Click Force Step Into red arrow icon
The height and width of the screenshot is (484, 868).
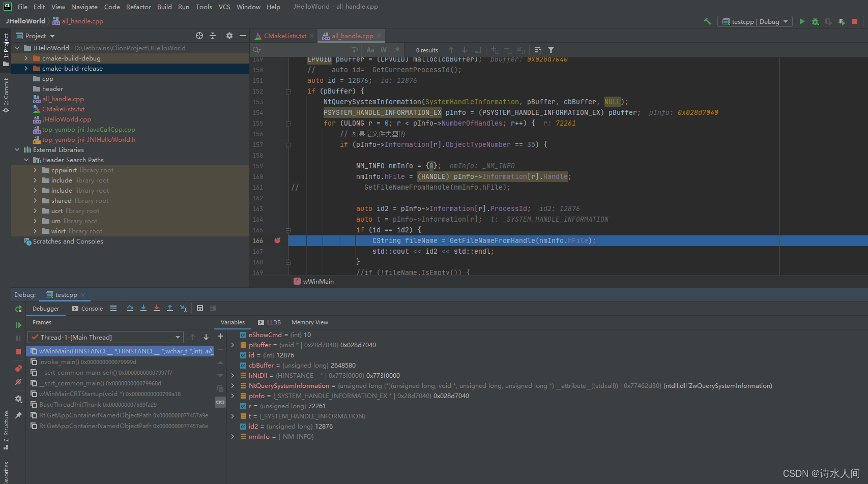pyautogui.click(x=157, y=308)
